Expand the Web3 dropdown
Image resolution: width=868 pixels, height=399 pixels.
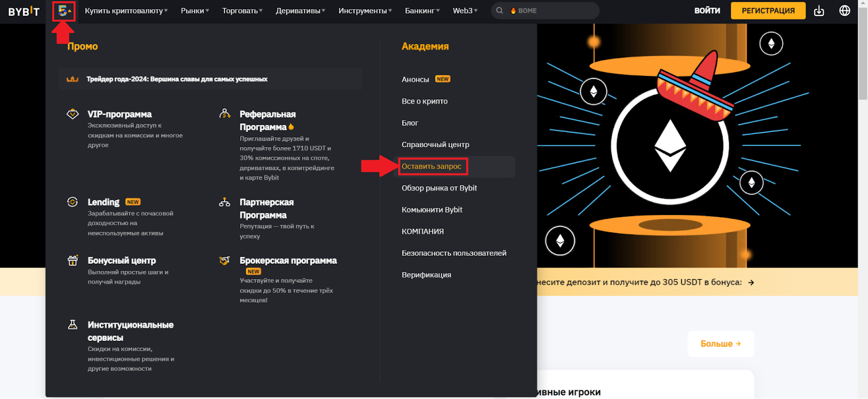click(465, 11)
